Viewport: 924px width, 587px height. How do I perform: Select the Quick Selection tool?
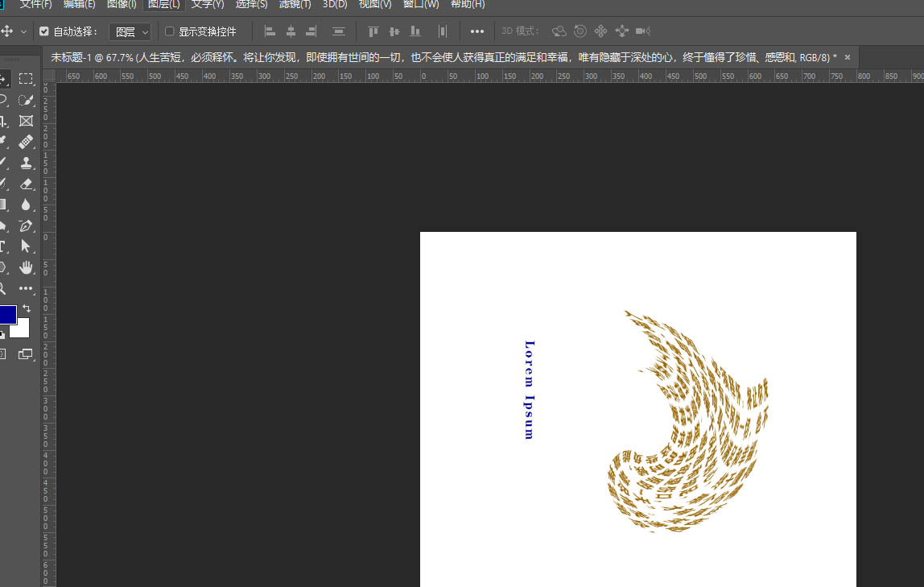(25, 100)
